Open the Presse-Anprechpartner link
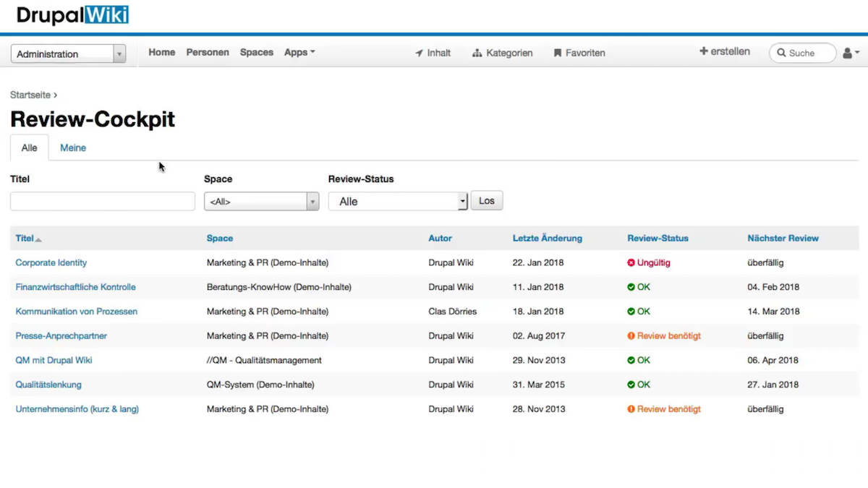The image size is (868, 488). (61, 336)
